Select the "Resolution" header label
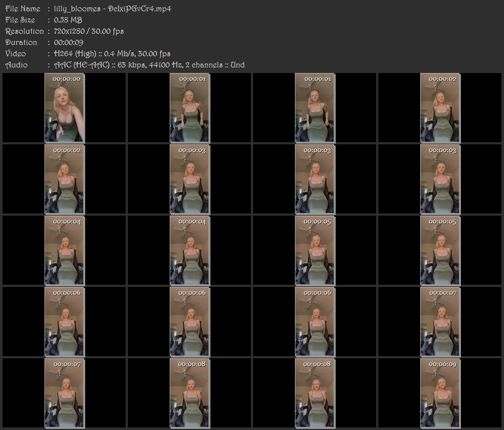Image resolution: width=504 pixels, height=430 pixels. (25, 31)
